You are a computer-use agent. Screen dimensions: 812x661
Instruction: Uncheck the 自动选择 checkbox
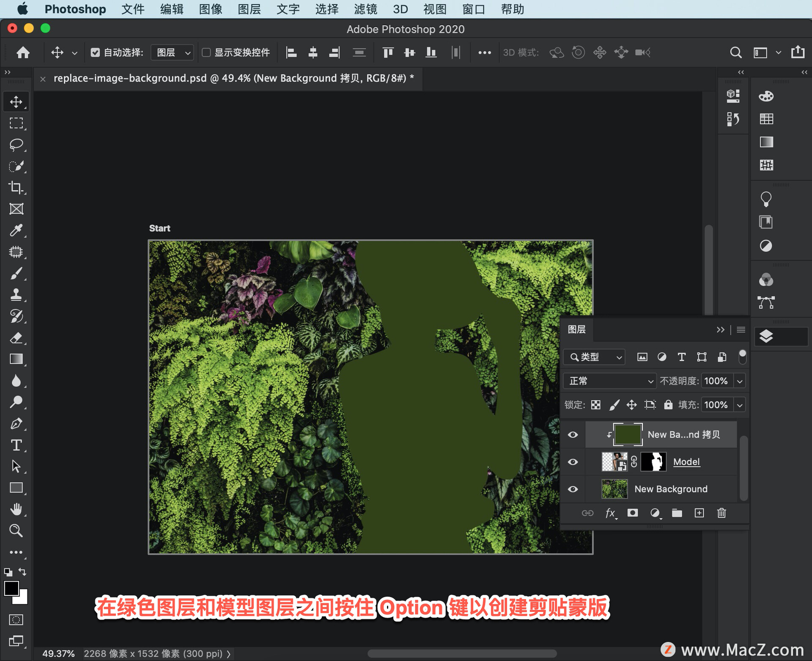(95, 52)
